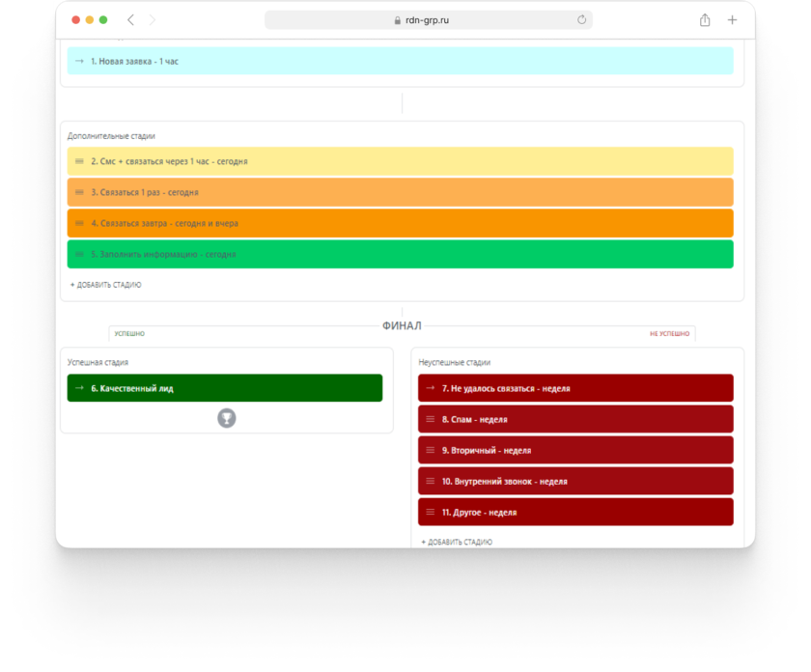Click drag handle of '4. Связаться завтра' stage
Screen dimensions: 811x672
(79, 223)
